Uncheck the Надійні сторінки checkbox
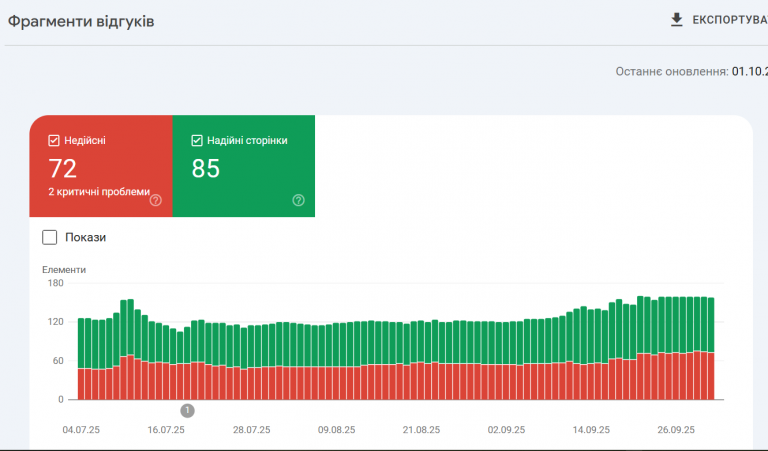Screen dimensions: 768x451 pyautogui.click(x=197, y=141)
